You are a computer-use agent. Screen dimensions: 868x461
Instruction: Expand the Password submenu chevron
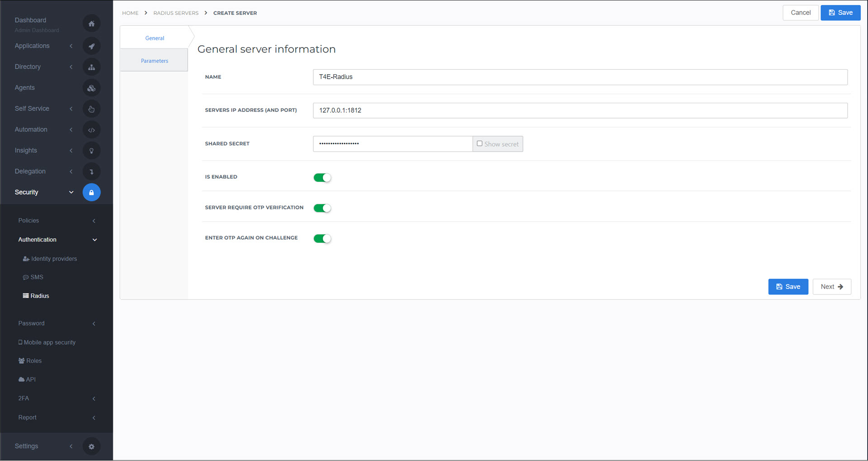pos(94,323)
